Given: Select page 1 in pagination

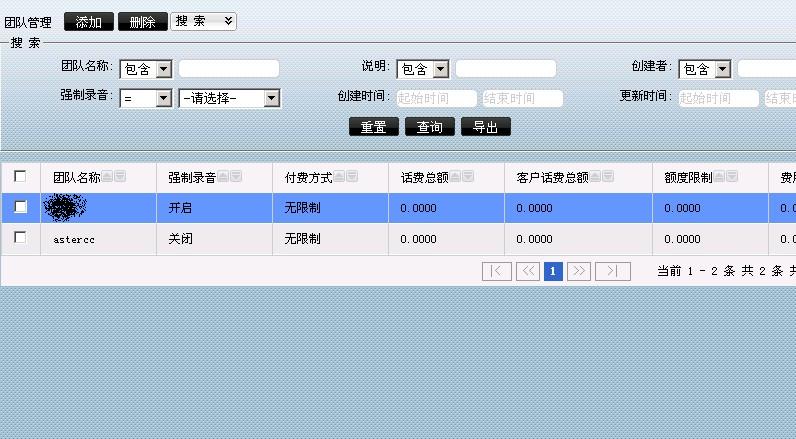Looking at the screenshot, I should pos(553,272).
